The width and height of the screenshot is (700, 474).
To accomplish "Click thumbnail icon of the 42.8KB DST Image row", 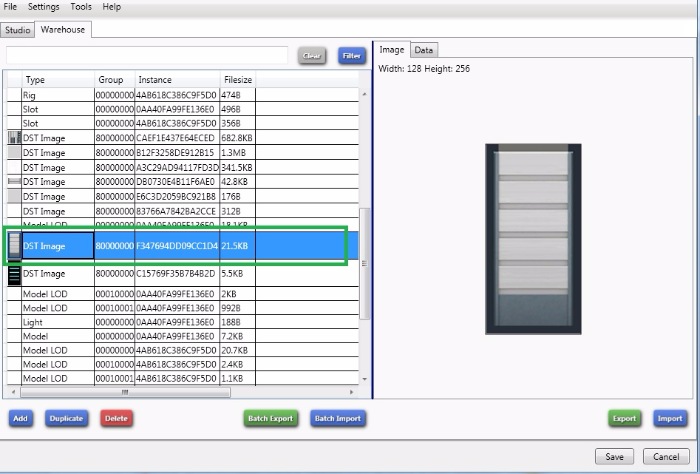I will [x=13, y=182].
